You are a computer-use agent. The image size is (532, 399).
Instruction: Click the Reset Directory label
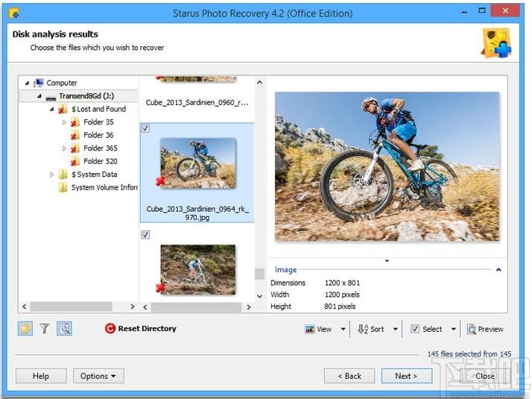pyautogui.click(x=148, y=328)
